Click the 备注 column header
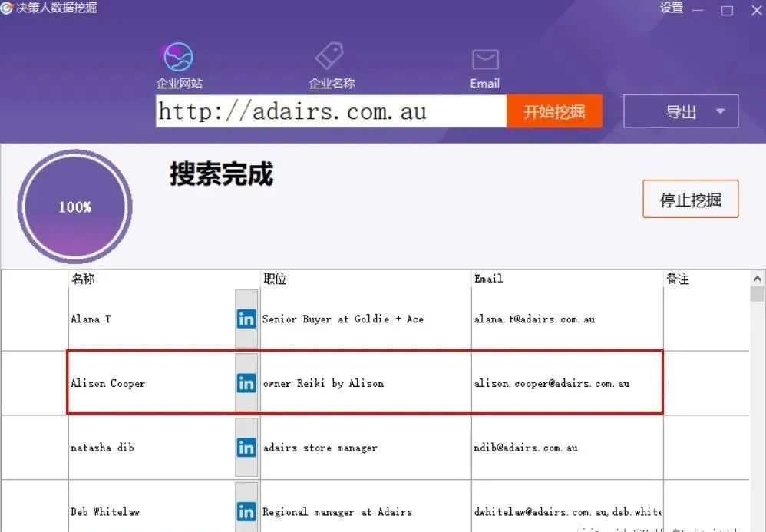766x532 pixels. [x=678, y=279]
